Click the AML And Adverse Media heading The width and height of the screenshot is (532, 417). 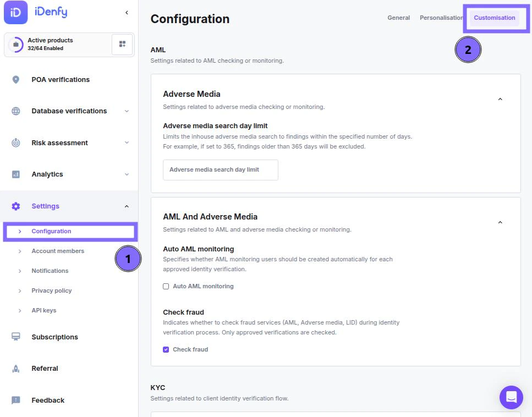click(x=210, y=217)
